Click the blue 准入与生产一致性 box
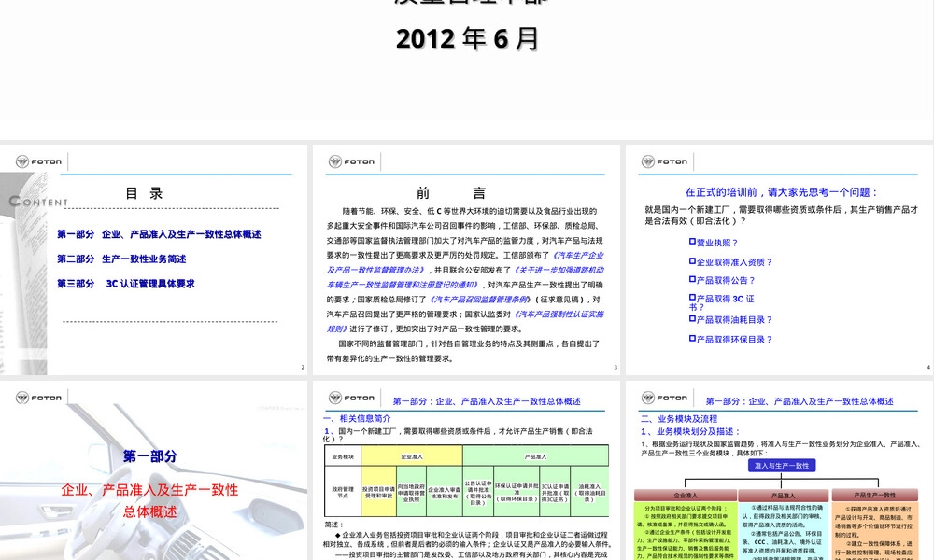934x560 pixels. click(782, 466)
